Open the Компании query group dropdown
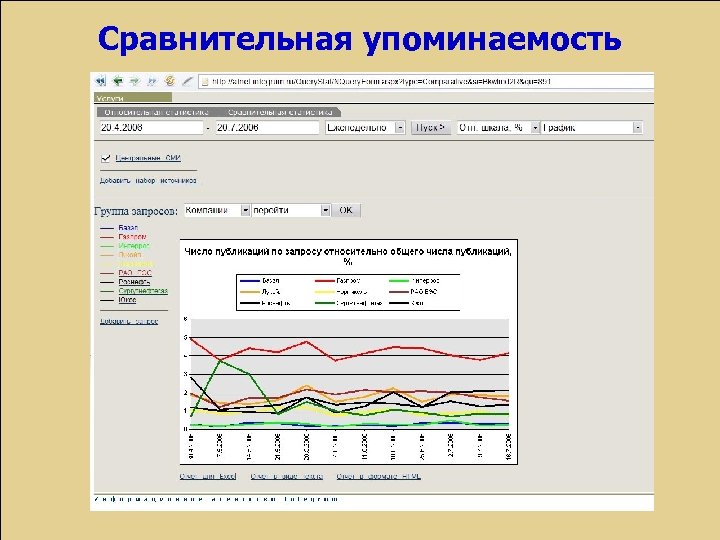Screen dimensions: 720x540 click(x=217, y=210)
